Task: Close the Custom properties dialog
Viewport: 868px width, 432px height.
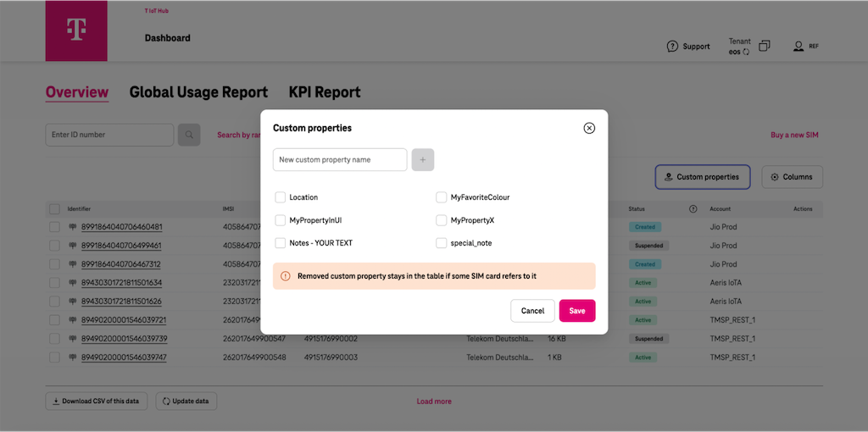Action: [589, 128]
